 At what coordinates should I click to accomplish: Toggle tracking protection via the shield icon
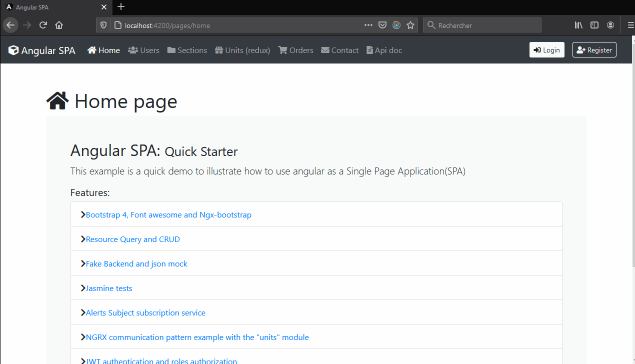(103, 25)
